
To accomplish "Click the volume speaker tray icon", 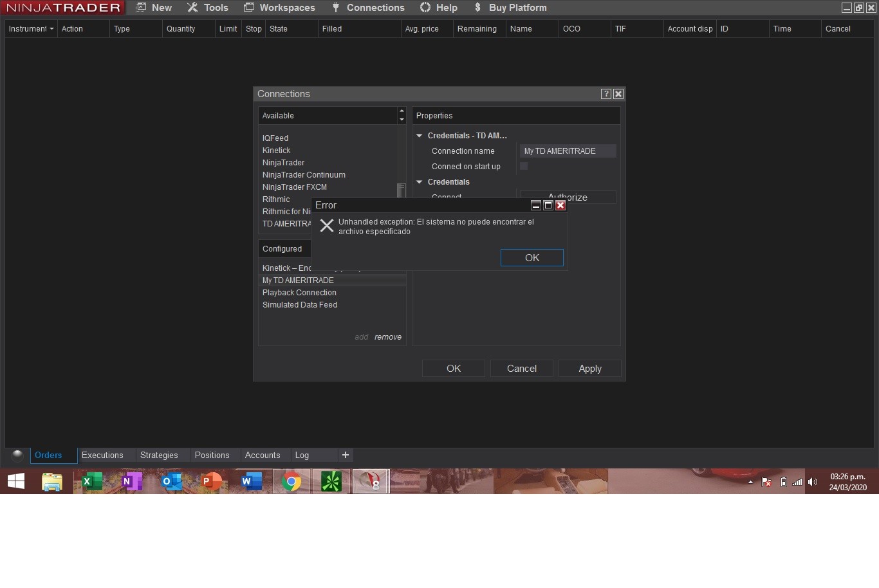I will 813,482.
